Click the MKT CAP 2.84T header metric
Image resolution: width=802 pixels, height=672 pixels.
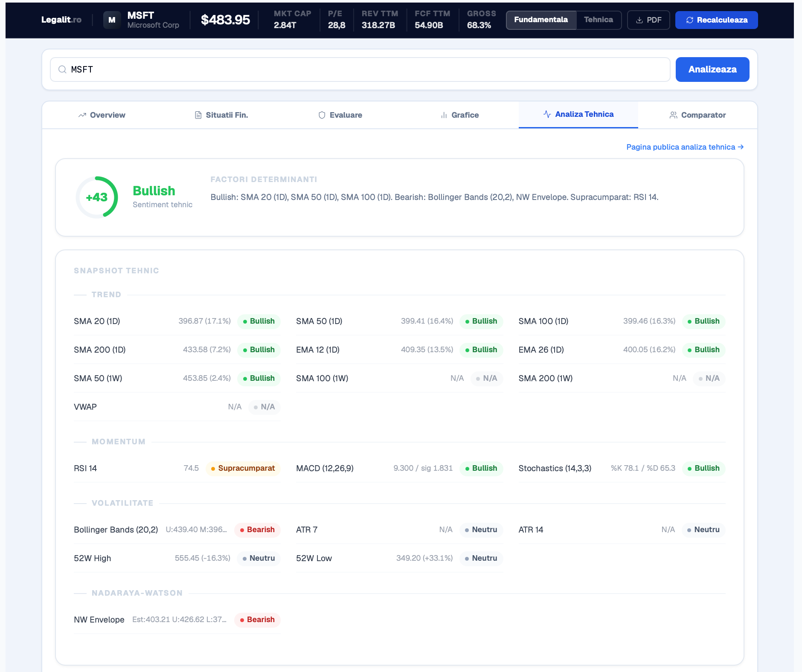click(x=292, y=20)
